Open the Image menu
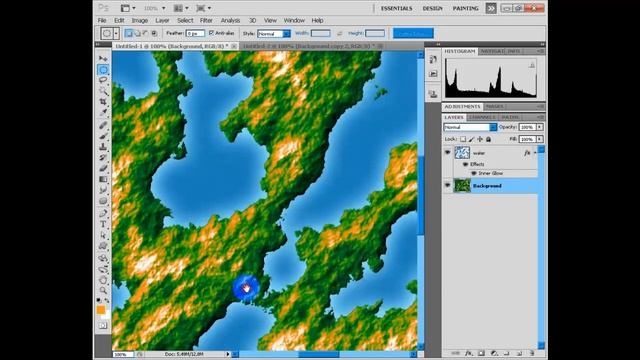This screenshot has width=640, height=360. [x=140, y=20]
